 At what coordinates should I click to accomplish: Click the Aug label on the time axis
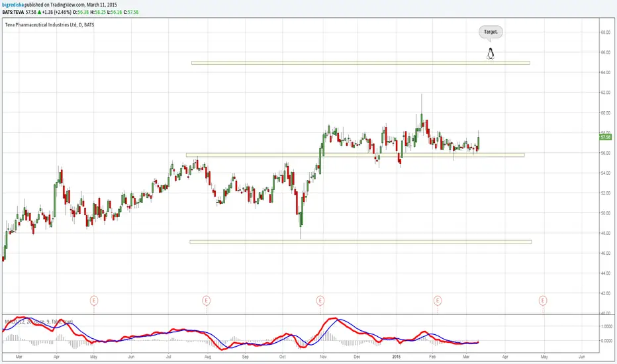(208, 357)
